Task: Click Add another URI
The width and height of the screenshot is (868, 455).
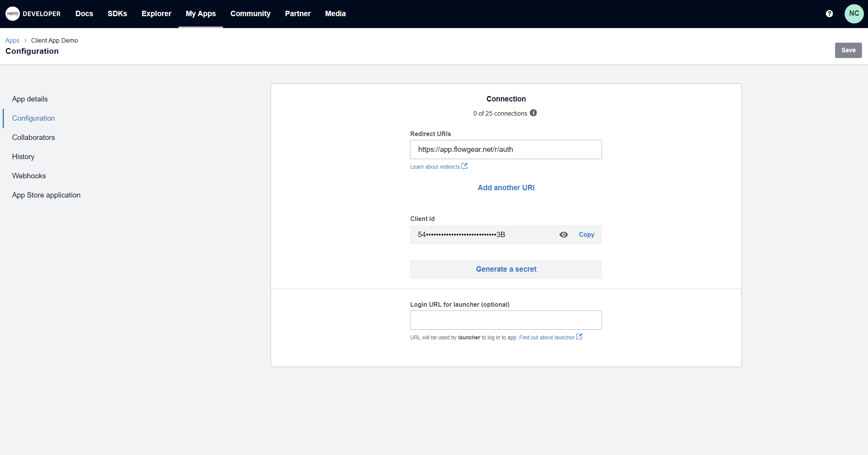Action: (506, 188)
